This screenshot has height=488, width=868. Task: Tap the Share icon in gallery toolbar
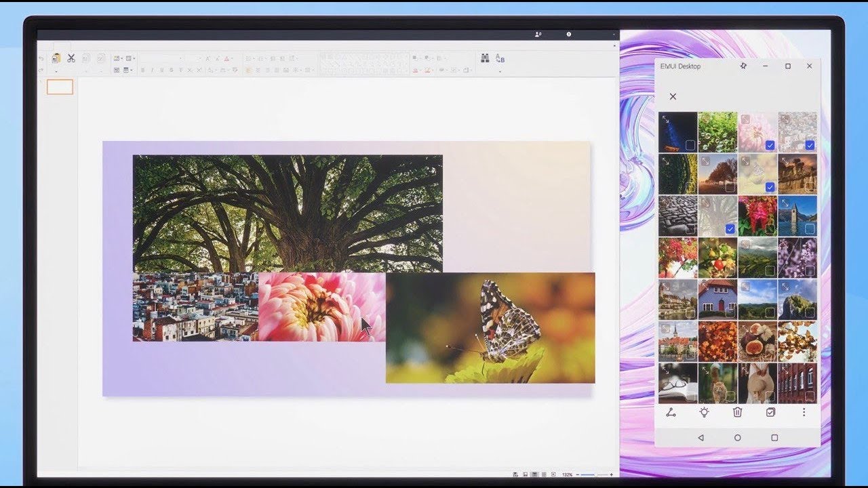tap(671, 412)
